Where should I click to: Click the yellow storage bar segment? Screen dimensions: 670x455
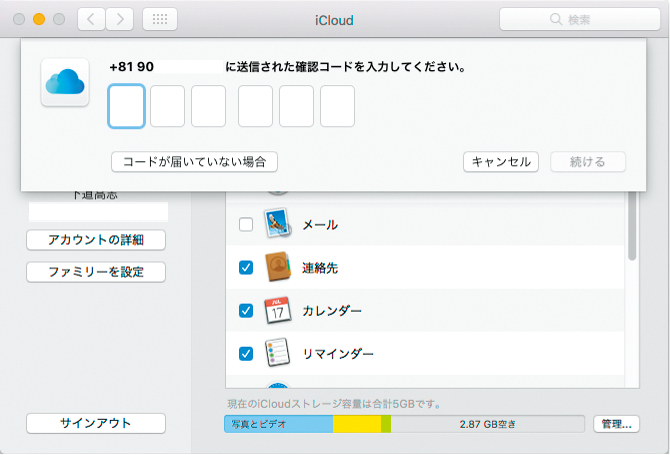357,424
